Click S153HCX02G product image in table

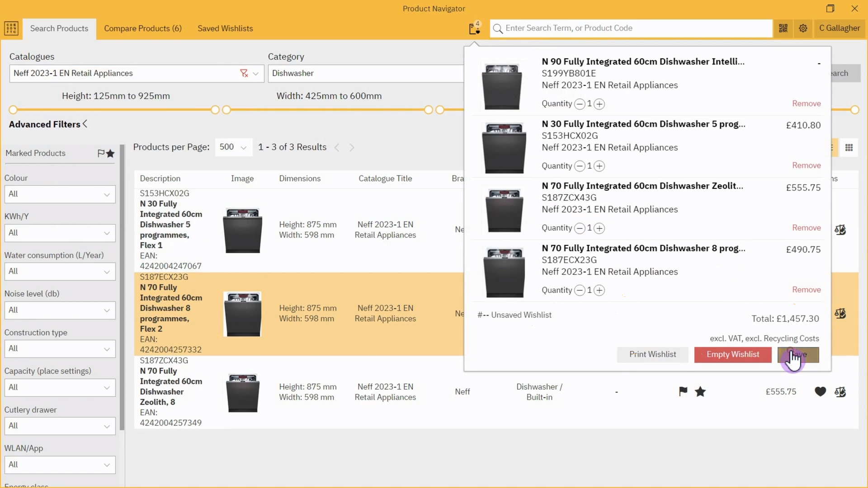(x=243, y=230)
